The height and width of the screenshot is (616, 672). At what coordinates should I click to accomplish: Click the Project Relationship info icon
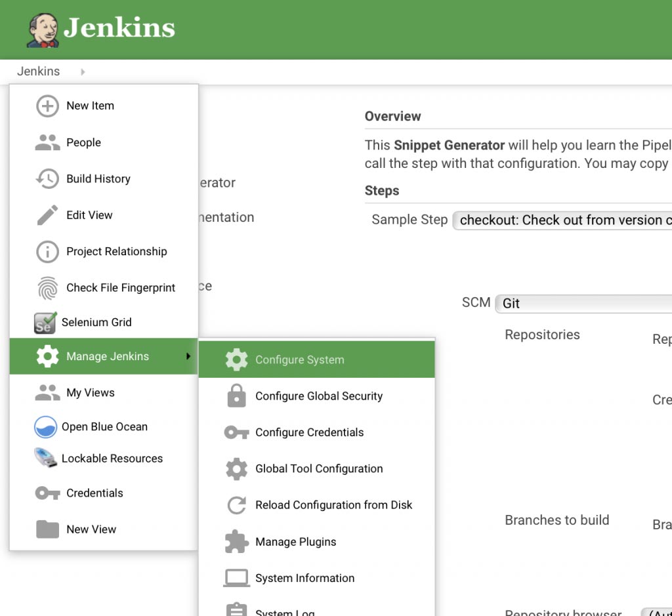click(47, 251)
